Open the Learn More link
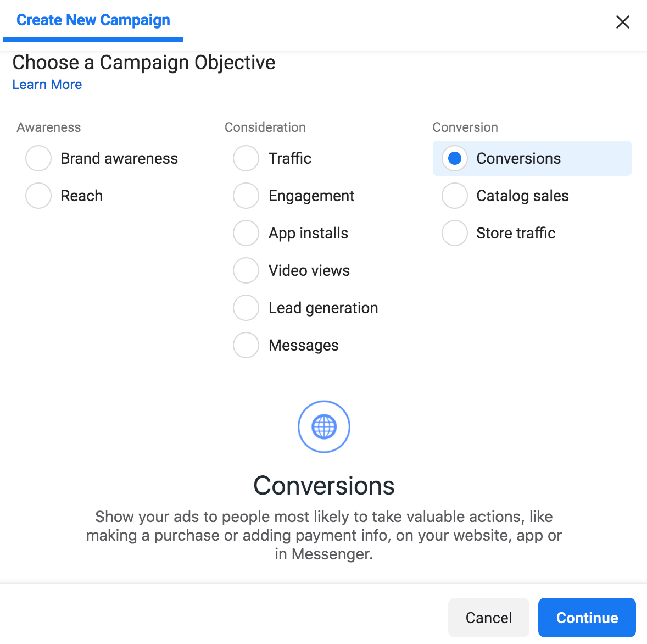The image size is (647, 644). point(47,84)
